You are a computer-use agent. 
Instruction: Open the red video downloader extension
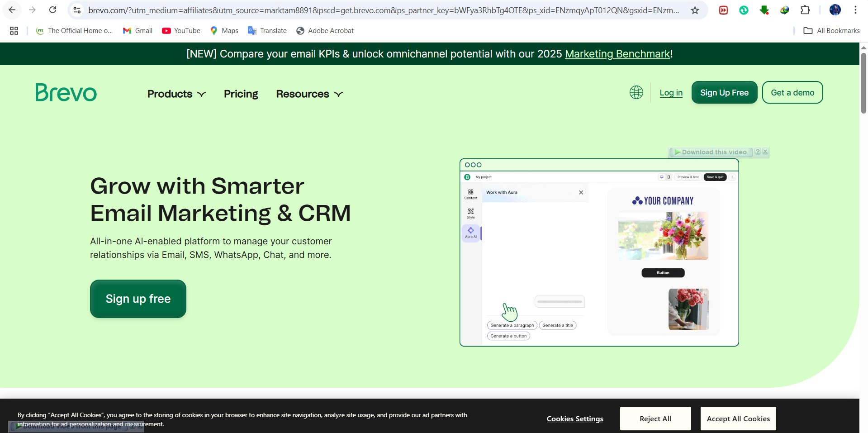[x=723, y=10]
